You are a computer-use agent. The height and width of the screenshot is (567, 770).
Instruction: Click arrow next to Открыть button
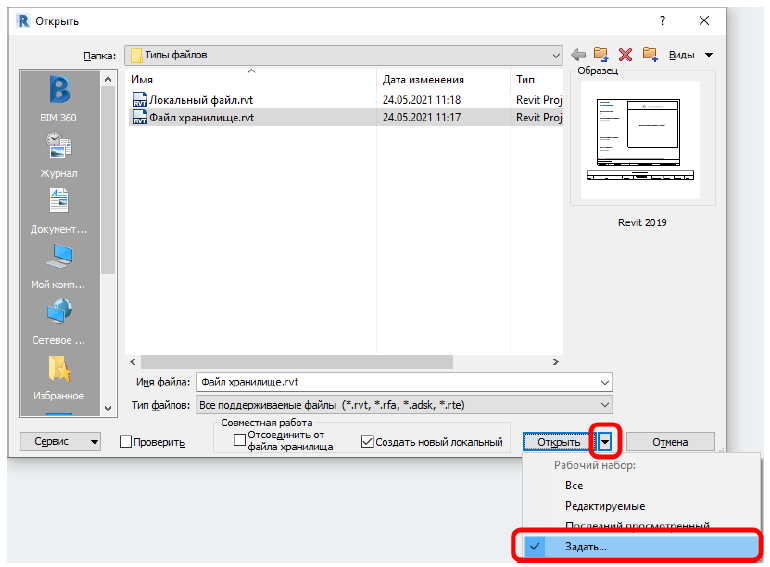606,442
